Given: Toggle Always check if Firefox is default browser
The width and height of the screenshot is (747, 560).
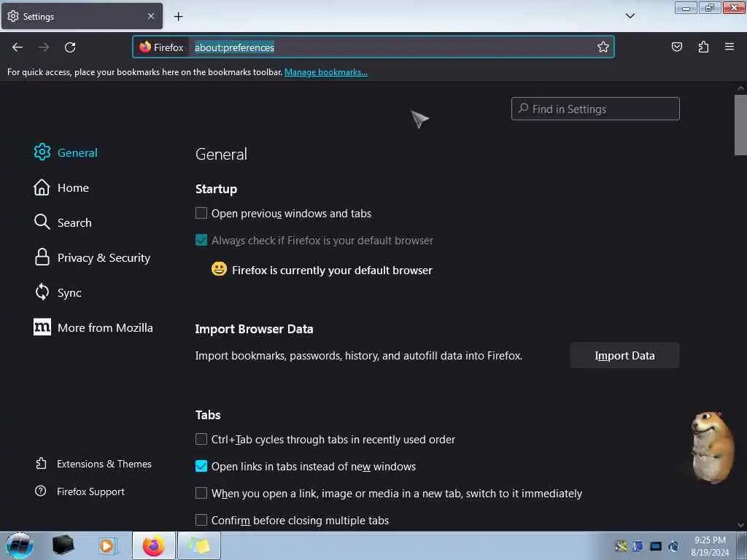Looking at the screenshot, I should (x=201, y=240).
